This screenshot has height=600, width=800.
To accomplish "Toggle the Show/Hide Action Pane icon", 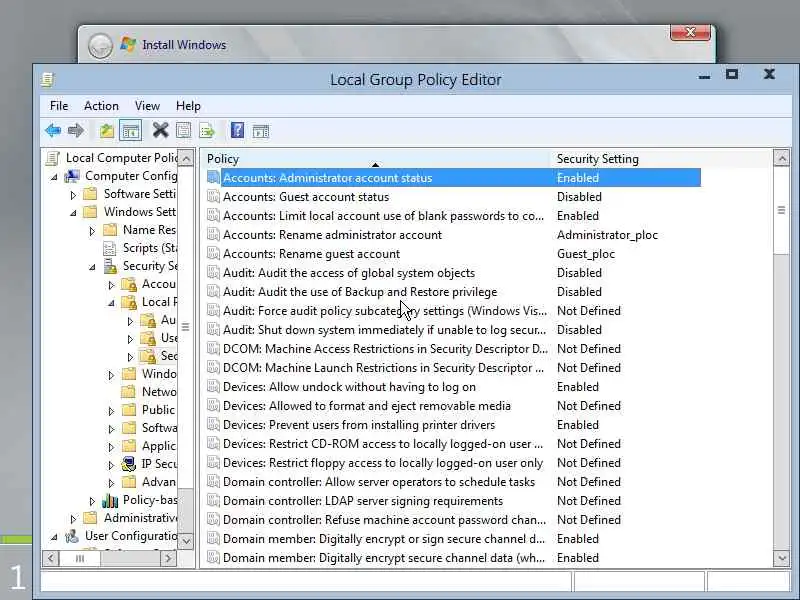I will 261,131.
